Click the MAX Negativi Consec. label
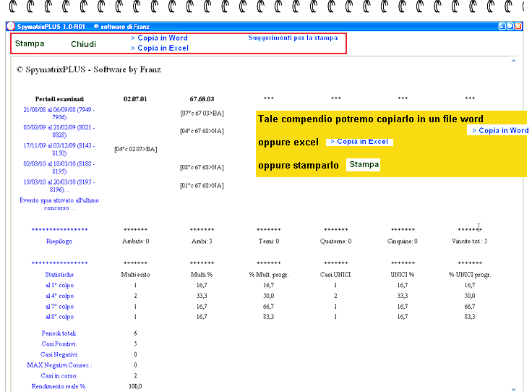 59,365
